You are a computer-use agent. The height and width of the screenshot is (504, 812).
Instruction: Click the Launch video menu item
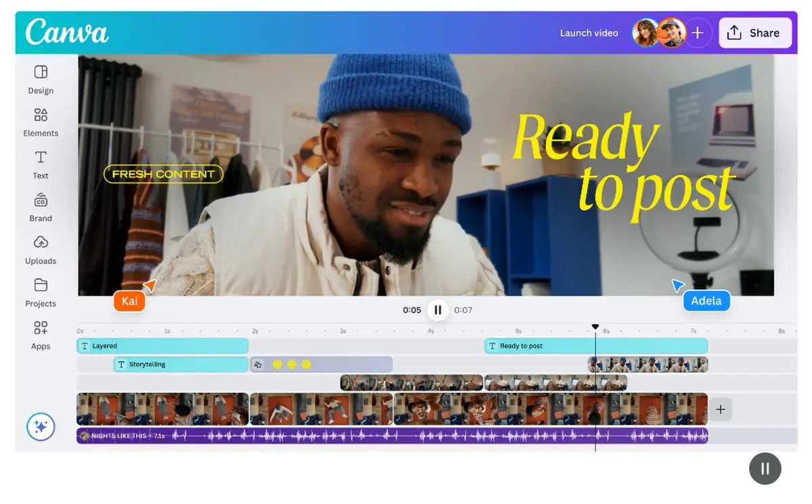(x=589, y=32)
